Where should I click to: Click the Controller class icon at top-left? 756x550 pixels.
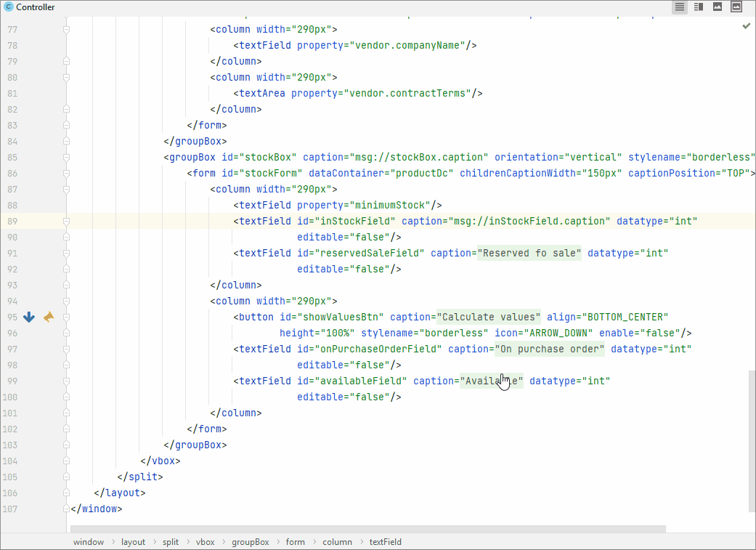(x=9, y=7)
